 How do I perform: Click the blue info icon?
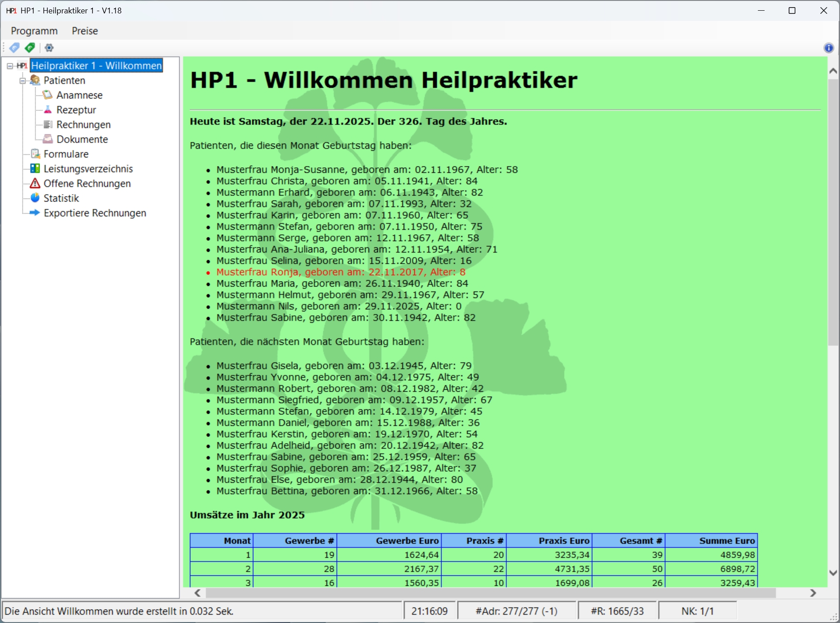pos(828,48)
